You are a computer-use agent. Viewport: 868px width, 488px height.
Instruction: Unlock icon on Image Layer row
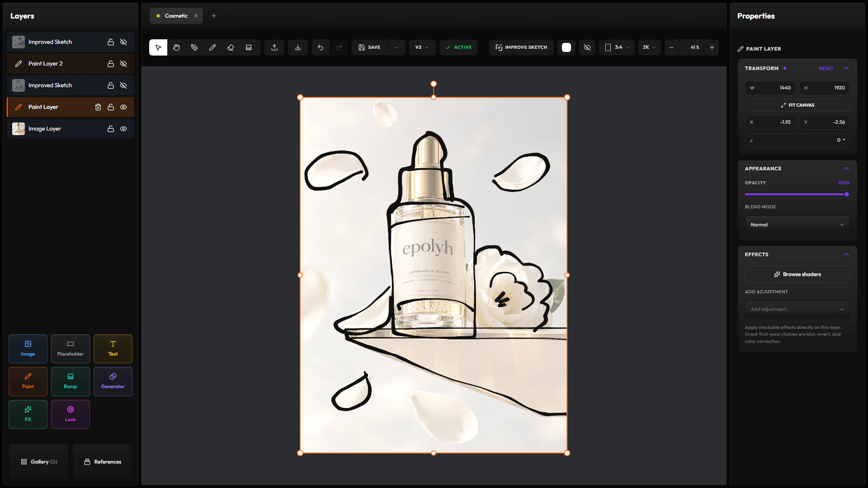pos(111,129)
